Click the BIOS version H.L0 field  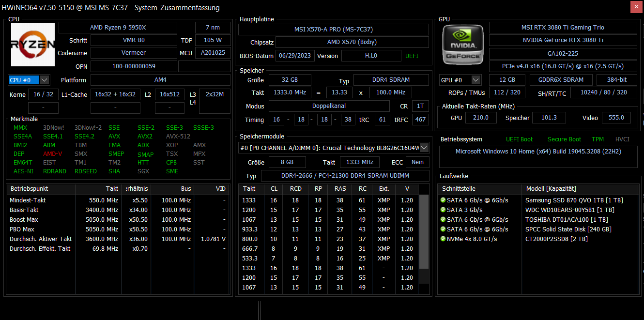click(x=371, y=56)
